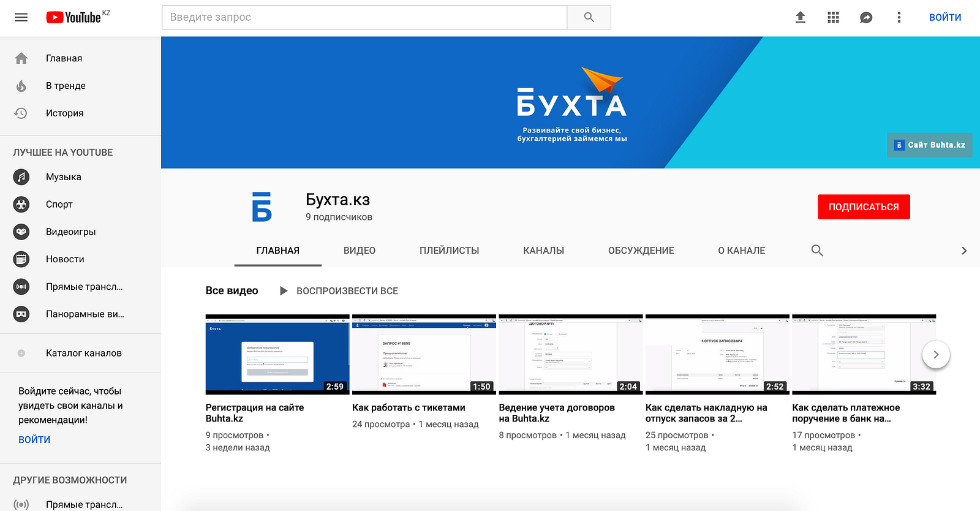This screenshot has height=511, width=980.
Task: Switch to the ВИДЕО tab
Action: click(360, 251)
